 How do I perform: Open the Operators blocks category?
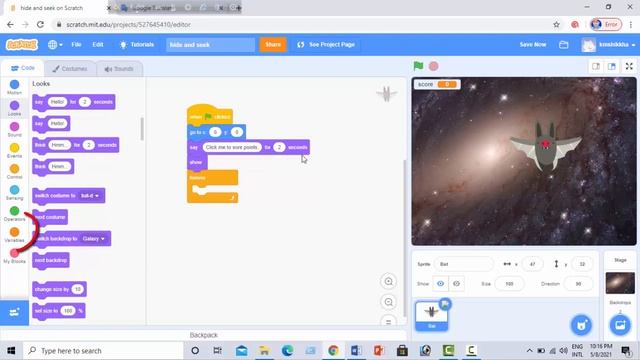[14, 213]
